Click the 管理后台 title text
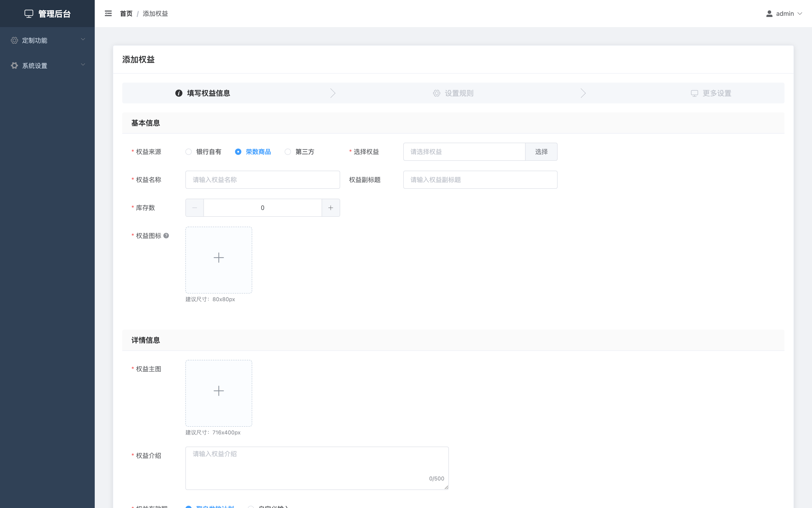812x508 pixels. [x=54, y=14]
